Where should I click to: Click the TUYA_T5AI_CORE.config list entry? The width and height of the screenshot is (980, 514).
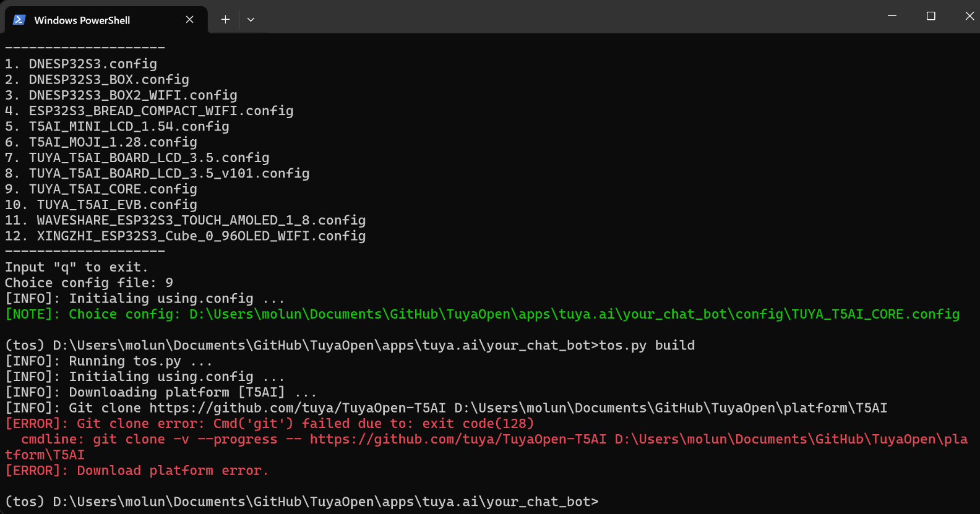pyautogui.click(x=101, y=189)
